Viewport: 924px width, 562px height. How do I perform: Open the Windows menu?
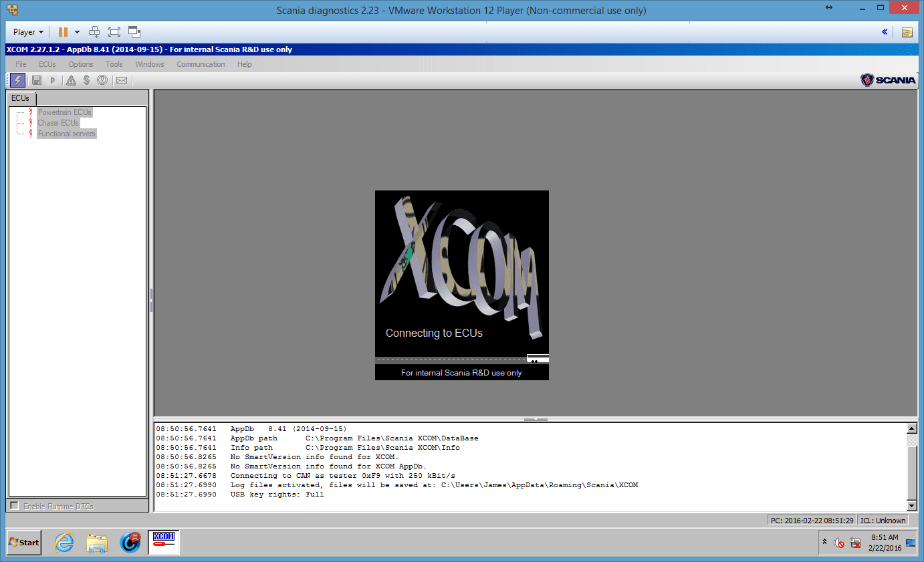150,64
